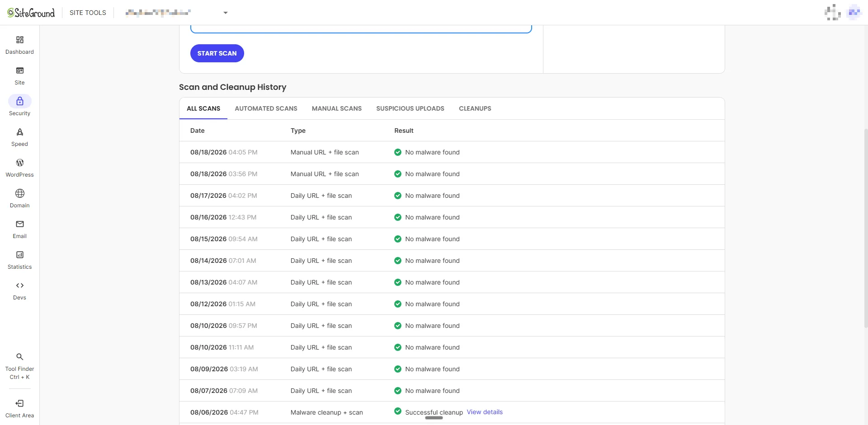Click the 08/14/2026 07:01 AM scan row

(x=452, y=261)
